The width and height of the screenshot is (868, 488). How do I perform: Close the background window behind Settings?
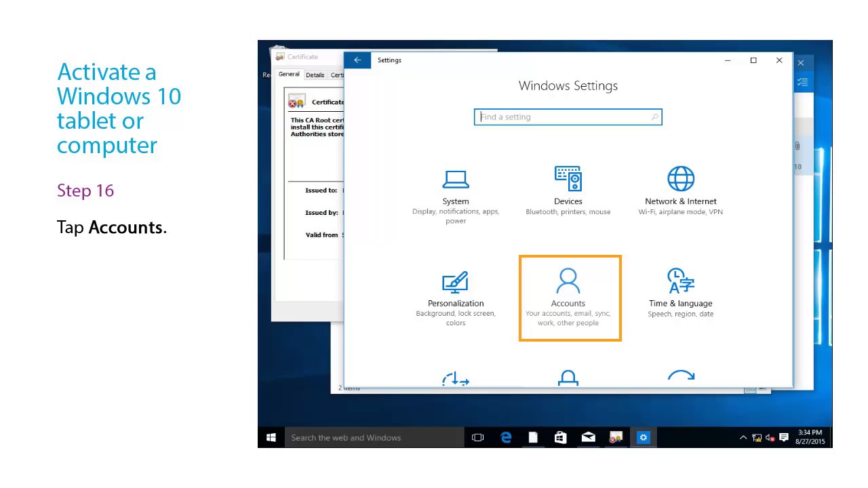click(x=801, y=63)
